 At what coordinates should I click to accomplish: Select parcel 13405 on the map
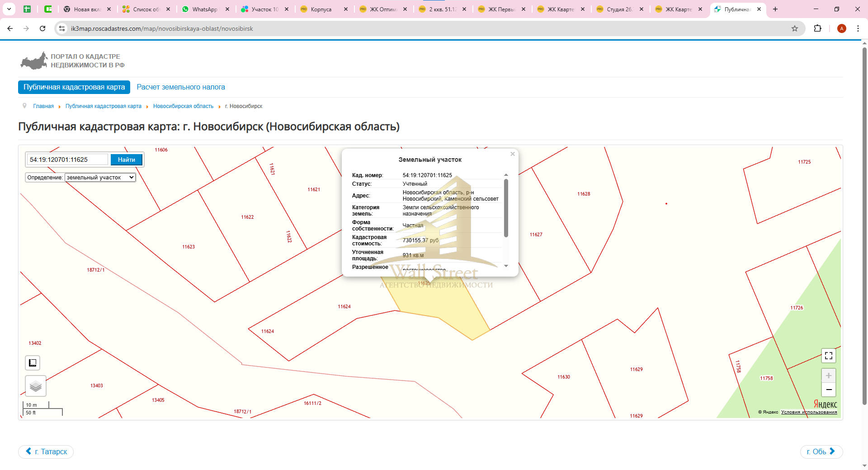click(x=158, y=400)
